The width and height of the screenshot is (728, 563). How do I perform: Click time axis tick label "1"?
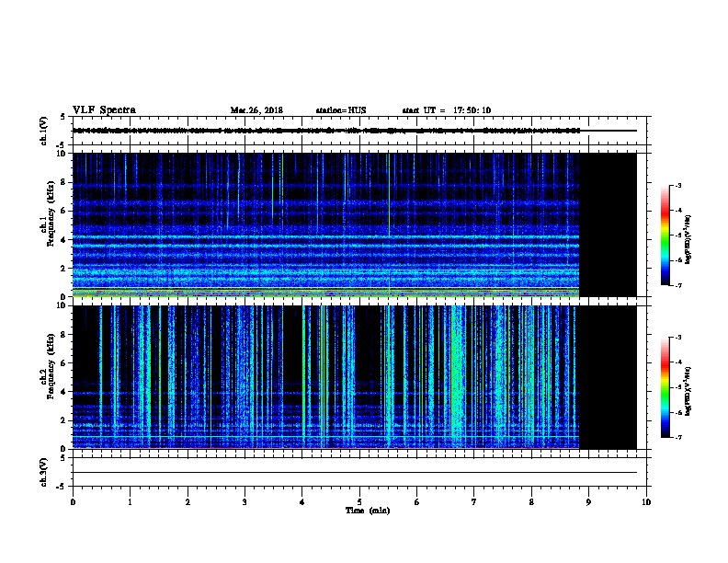tap(130, 502)
